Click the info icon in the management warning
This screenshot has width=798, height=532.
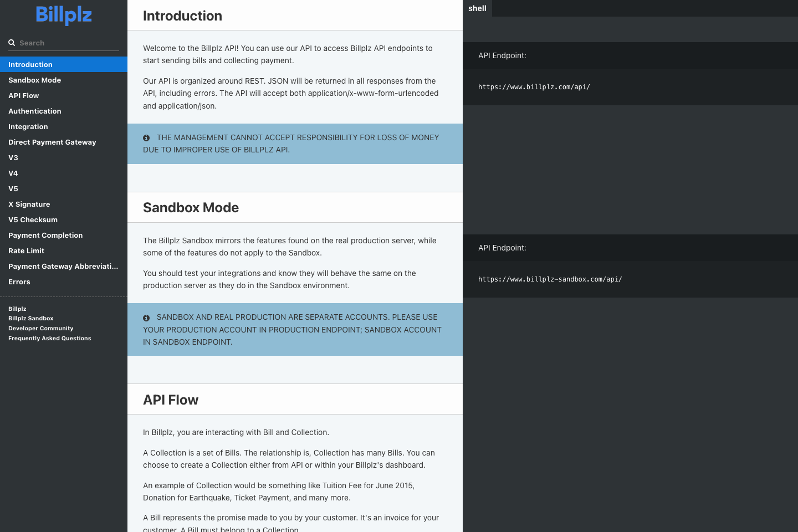point(146,137)
